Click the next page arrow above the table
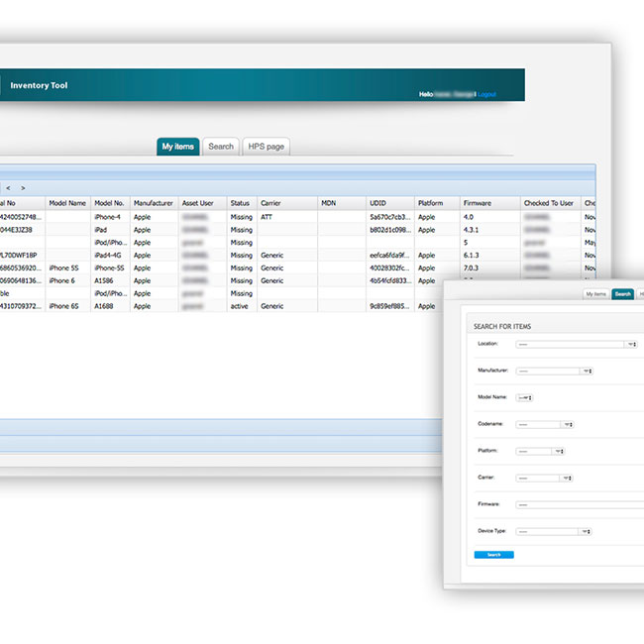 click(x=24, y=187)
